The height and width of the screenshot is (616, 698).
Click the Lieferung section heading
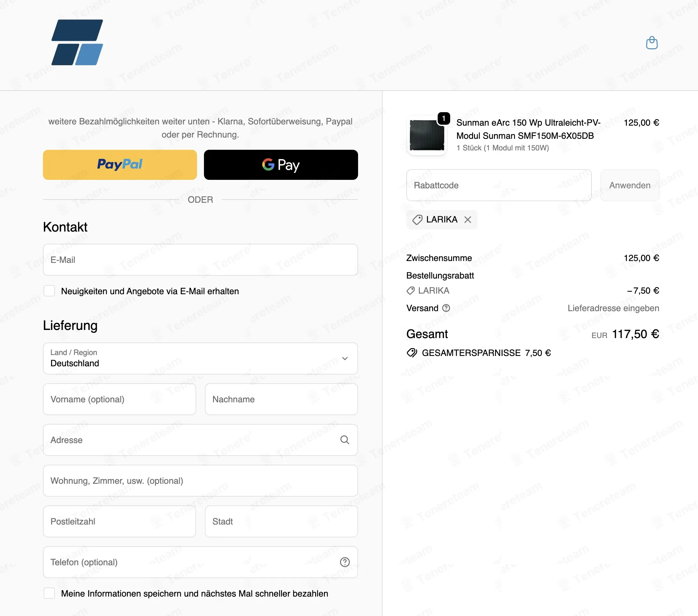pos(70,326)
